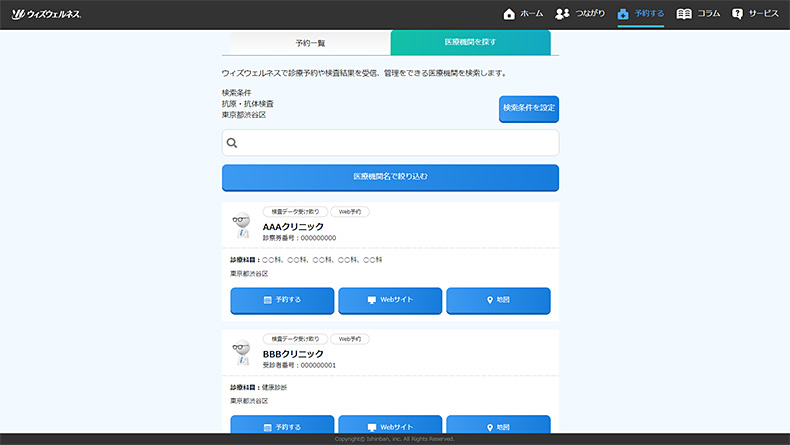The image size is (790, 445).
Task: Click BBBクリニック doctor avatar
Action: coord(241,354)
